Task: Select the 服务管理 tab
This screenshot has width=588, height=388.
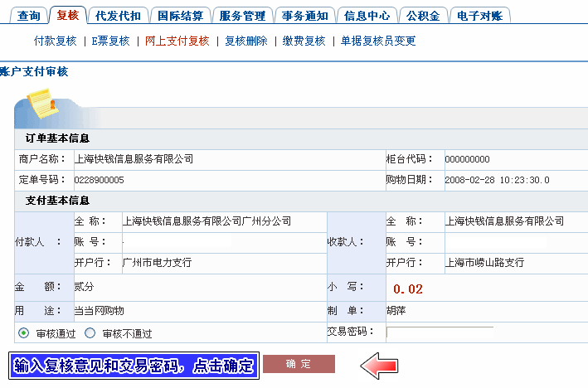Action: [x=242, y=16]
